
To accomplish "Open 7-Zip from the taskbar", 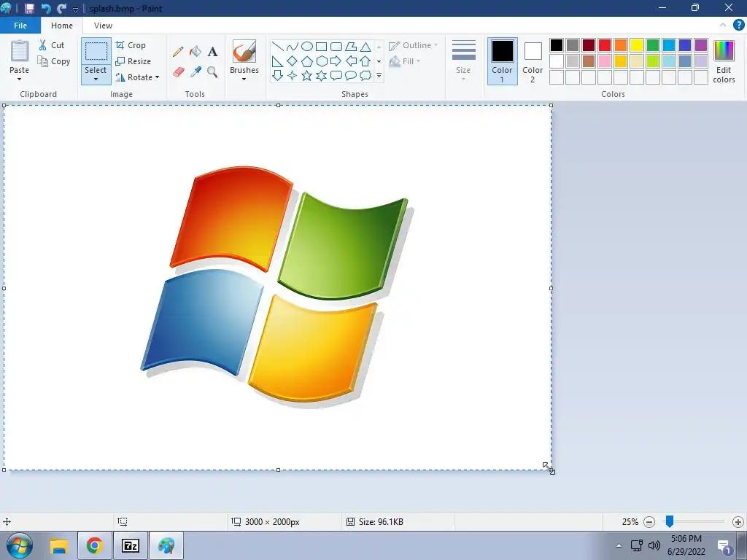I will (130, 545).
